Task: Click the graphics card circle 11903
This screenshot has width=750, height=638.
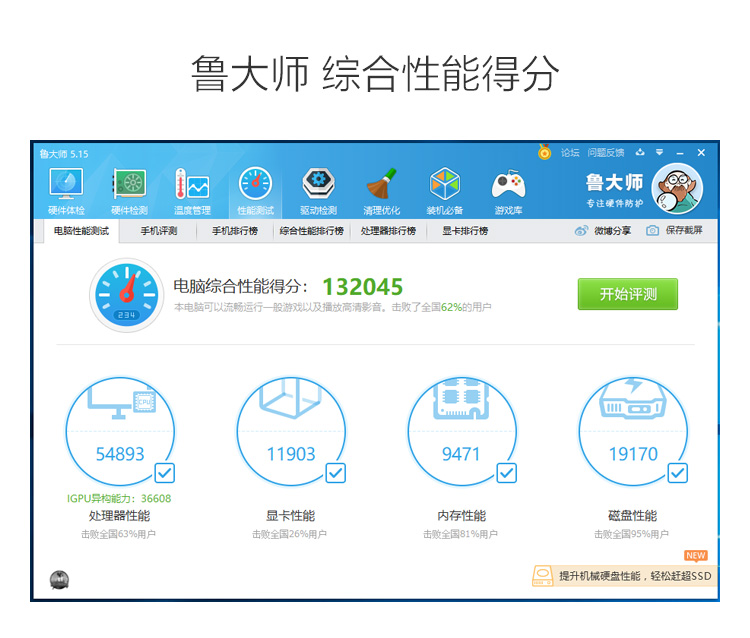Action: click(x=291, y=431)
